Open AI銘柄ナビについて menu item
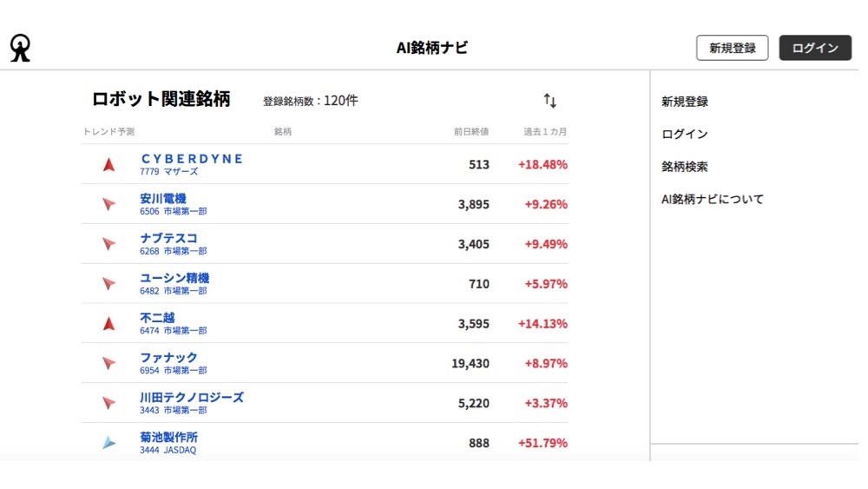The image size is (868, 489). click(x=713, y=199)
